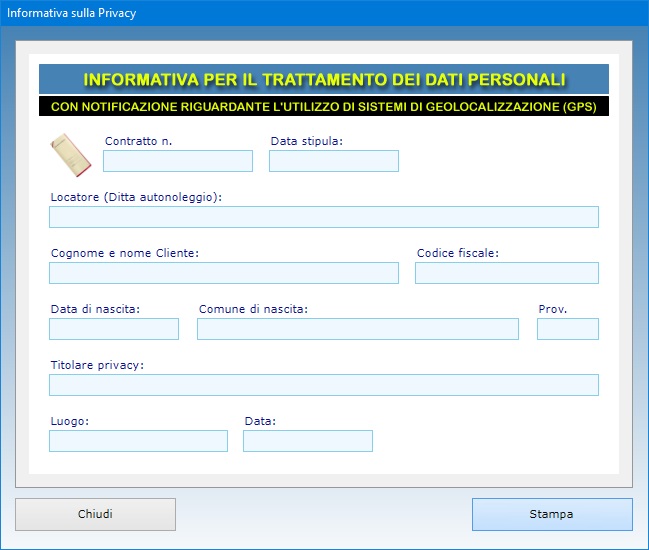Image resolution: width=649 pixels, height=550 pixels.
Task: Focus the Titolare privacy field
Action: [x=323, y=385]
